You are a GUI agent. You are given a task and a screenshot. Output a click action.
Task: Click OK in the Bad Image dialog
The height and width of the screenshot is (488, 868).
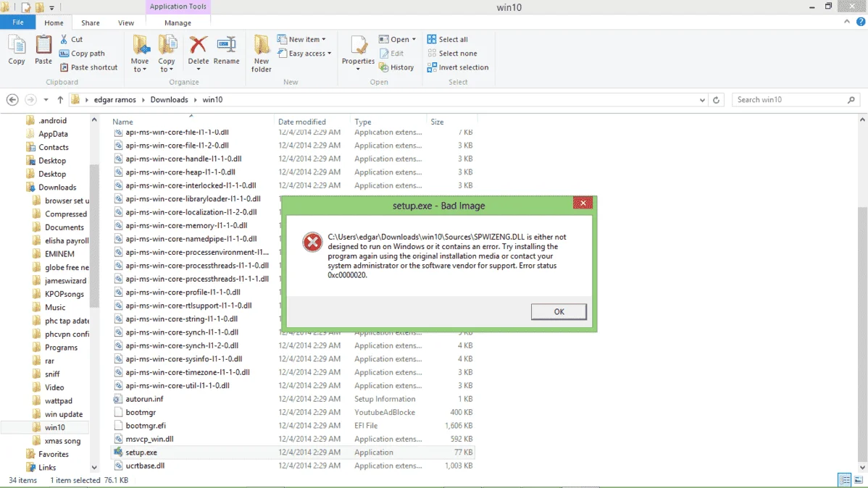559,311
